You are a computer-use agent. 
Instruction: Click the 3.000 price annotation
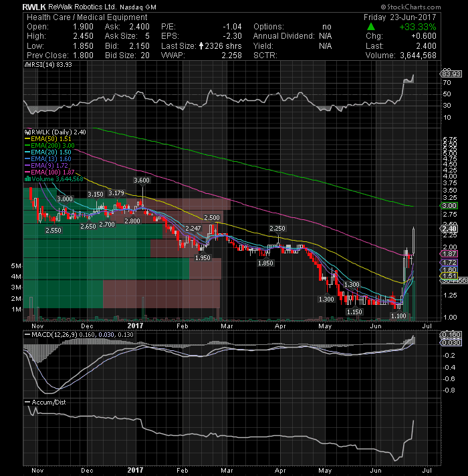point(65,199)
